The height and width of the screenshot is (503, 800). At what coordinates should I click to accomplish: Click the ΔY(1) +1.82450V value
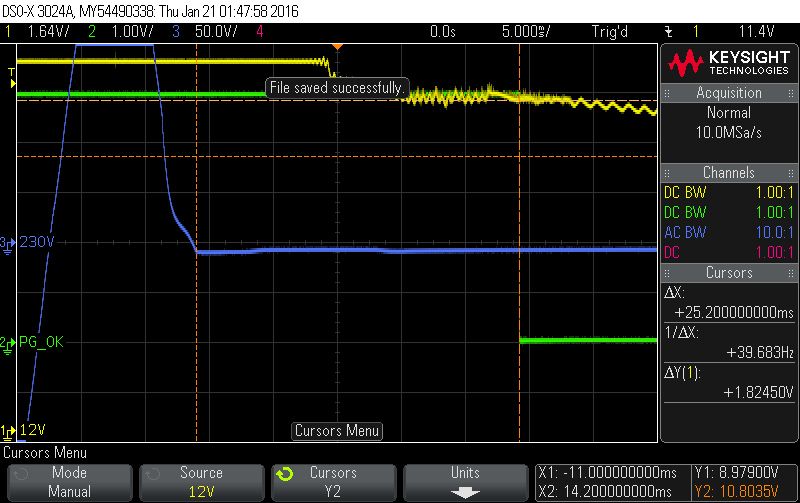pos(759,392)
